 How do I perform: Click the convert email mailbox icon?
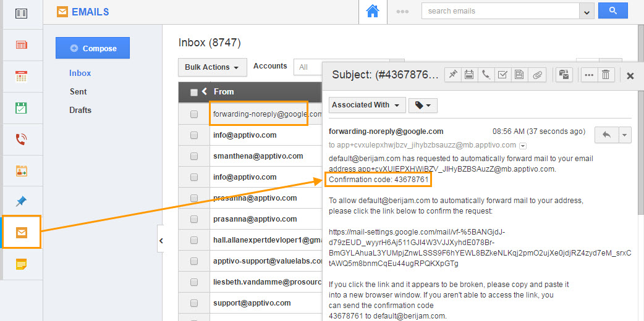[x=564, y=75]
